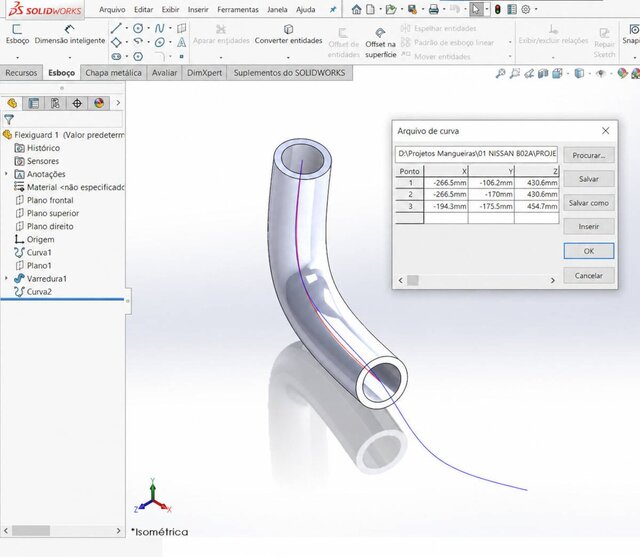The width and height of the screenshot is (640, 557).
Task: Click the Procurar... button
Action: [x=589, y=155]
